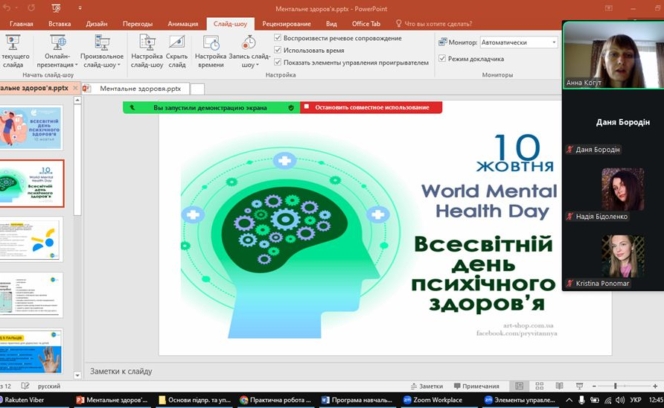Expand the Монитор dropdown
This screenshot has height=408, width=664.
click(x=553, y=43)
